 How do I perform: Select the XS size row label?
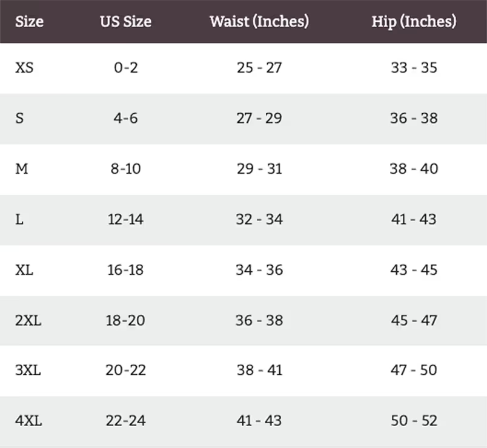(x=24, y=67)
